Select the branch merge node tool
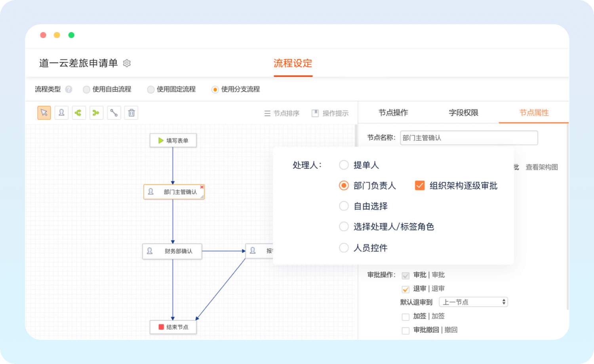 [x=96, y=113]
